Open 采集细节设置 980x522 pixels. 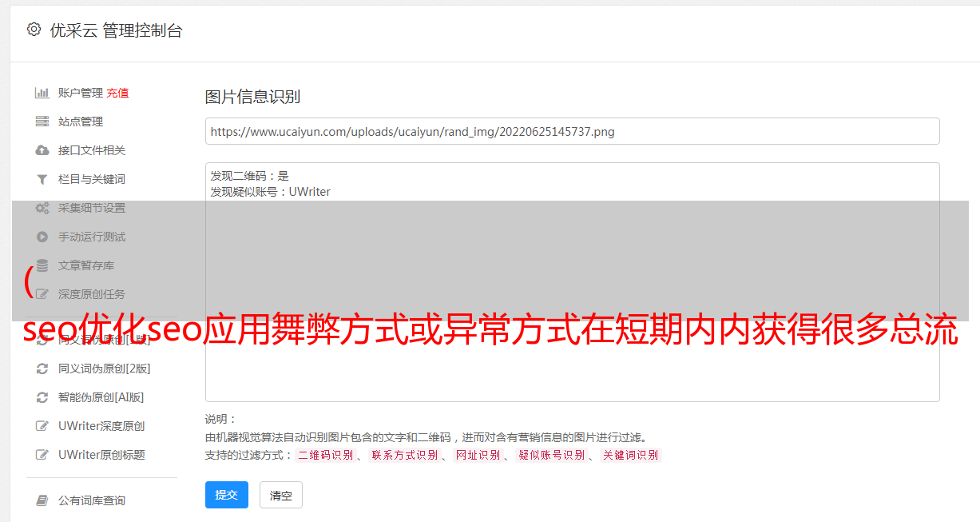[x=92, y=208]
